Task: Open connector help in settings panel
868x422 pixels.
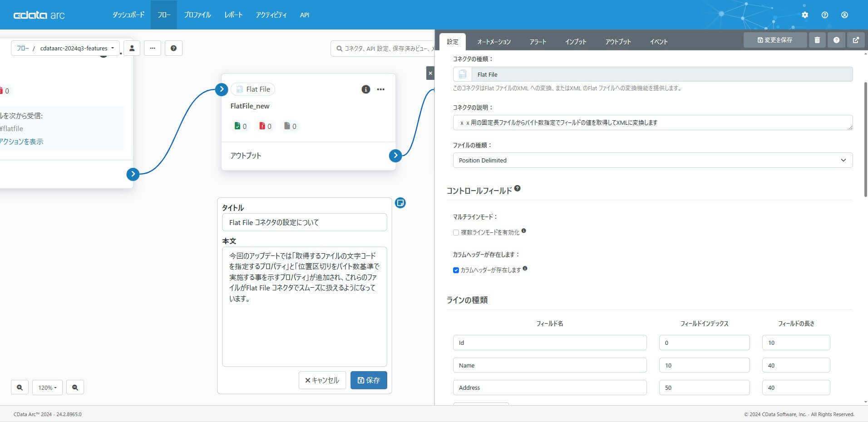Action: pyautogui.click(x=836, y=40)
